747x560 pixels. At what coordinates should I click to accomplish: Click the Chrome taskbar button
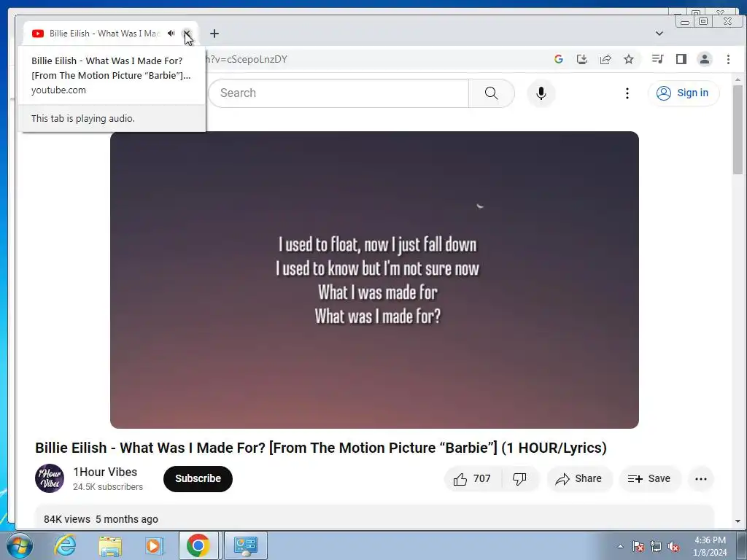click(x=198, y=545)
